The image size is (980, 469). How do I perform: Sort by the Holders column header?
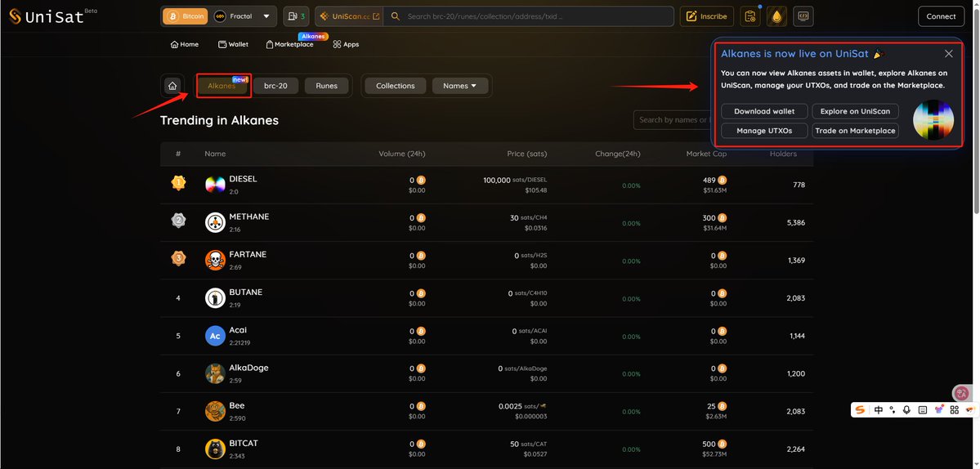click(x=783, y=154)
